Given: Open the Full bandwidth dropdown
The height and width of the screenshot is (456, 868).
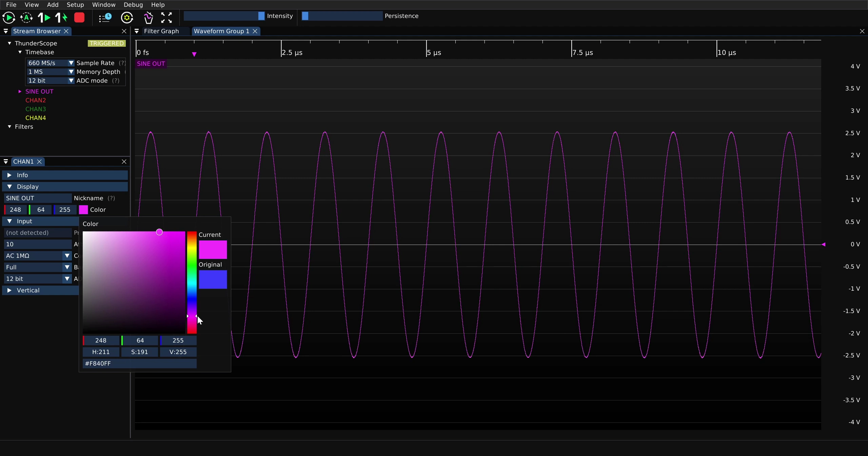Looking at the screenshot, I should [x=37, y=267].
